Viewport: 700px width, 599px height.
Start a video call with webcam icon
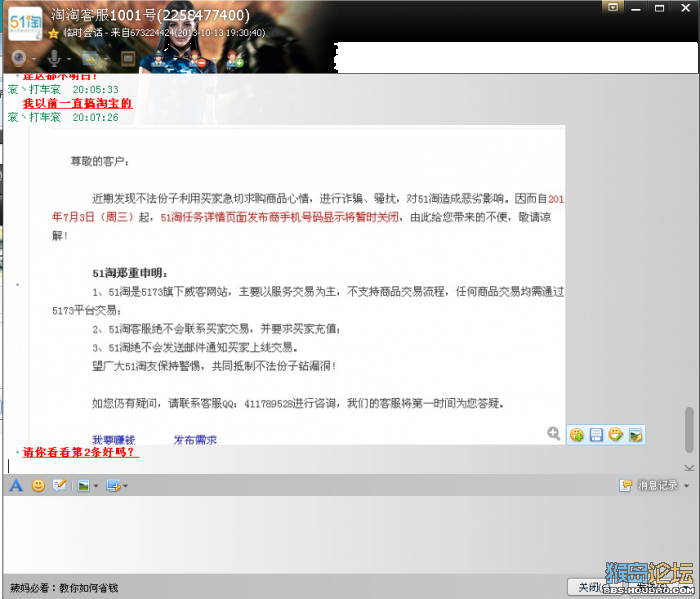(19, 58)
